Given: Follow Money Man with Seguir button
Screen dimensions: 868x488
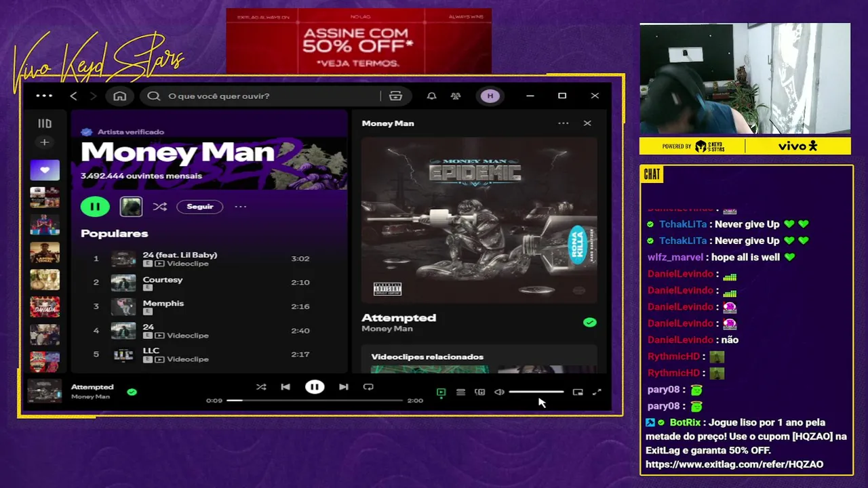Looking at the screenshot, I should click(200, 207).
